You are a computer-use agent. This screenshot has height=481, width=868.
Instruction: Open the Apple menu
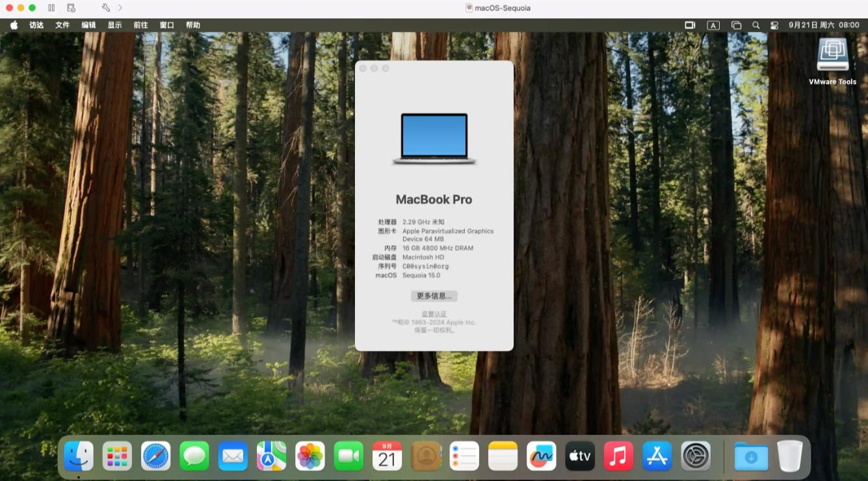click(14, 25)
